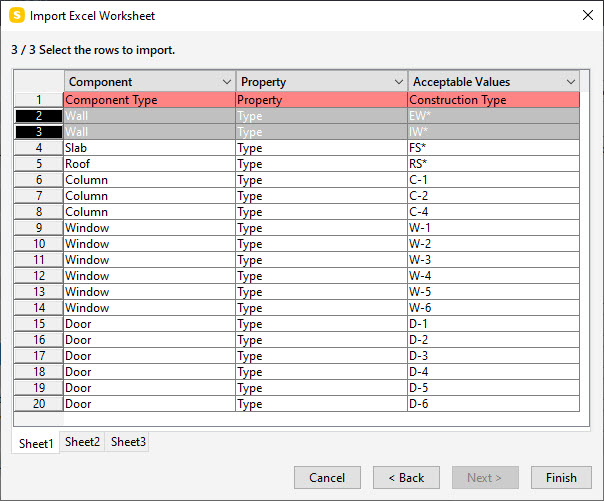
Task: Switch to the Sheet2 tab
Action: [x=82, y=442]
